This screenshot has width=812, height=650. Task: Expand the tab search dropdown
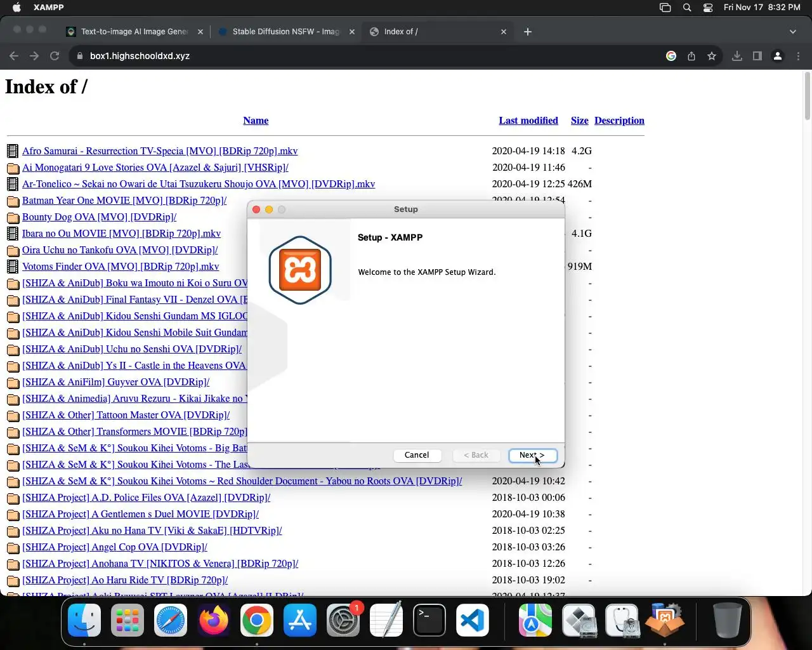[x=793, y=31]
